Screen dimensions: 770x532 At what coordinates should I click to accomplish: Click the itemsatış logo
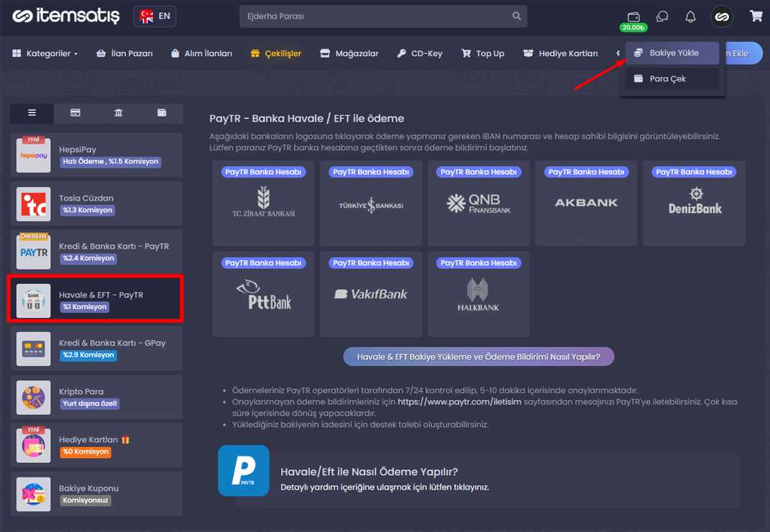tap(66, 17)
